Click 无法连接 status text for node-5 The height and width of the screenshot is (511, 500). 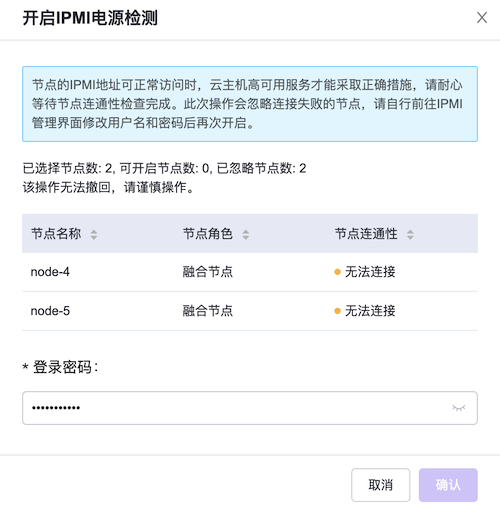coord(370,311)
